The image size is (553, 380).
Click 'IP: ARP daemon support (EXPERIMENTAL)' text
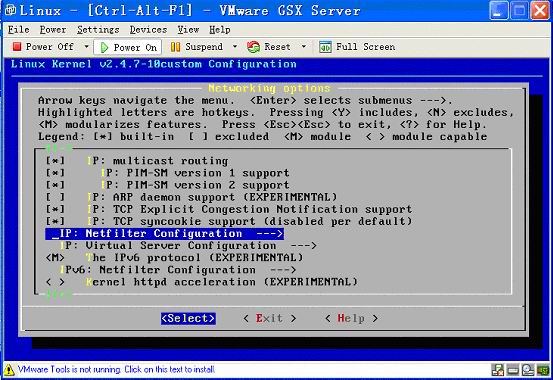pos(212,197)
